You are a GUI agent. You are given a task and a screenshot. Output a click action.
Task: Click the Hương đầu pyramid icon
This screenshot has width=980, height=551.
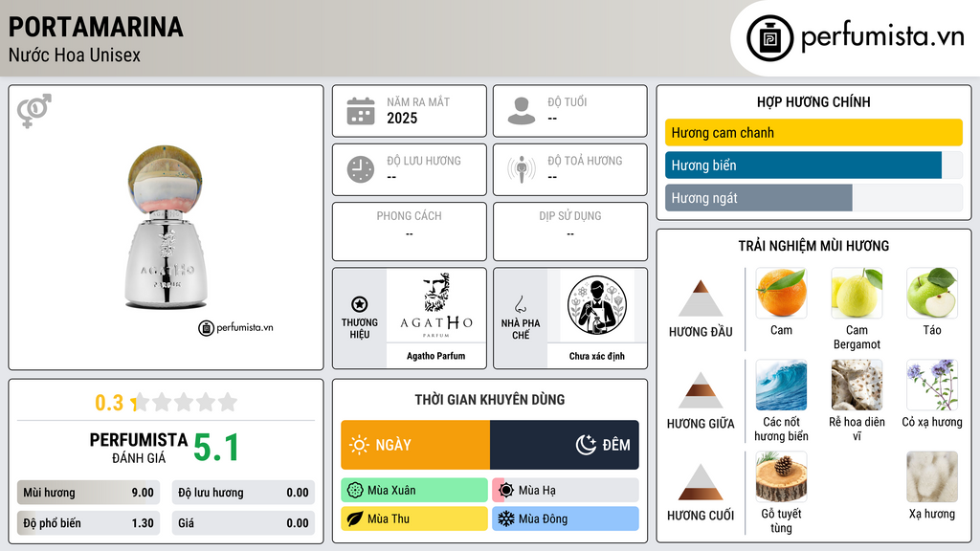701,298
